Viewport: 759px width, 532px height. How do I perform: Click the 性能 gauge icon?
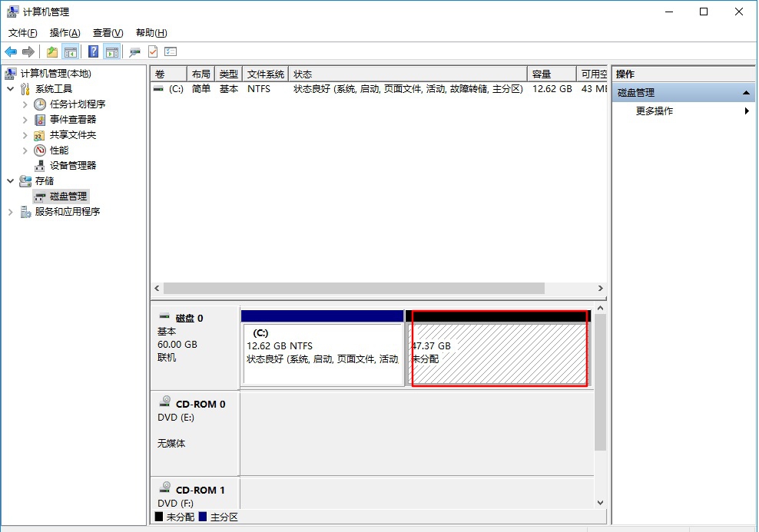pos(40,150)
